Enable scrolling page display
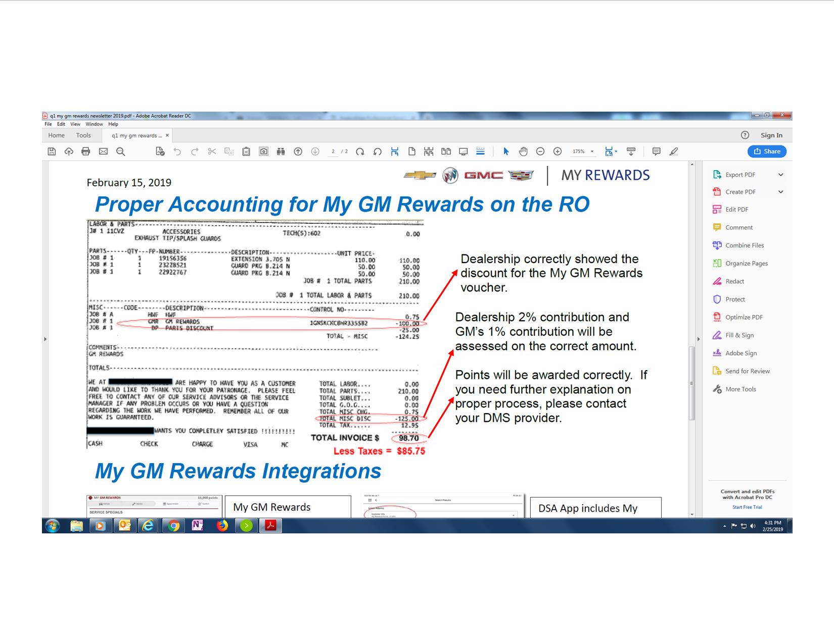Screen dimensions: 834x644 pos(395,152)
